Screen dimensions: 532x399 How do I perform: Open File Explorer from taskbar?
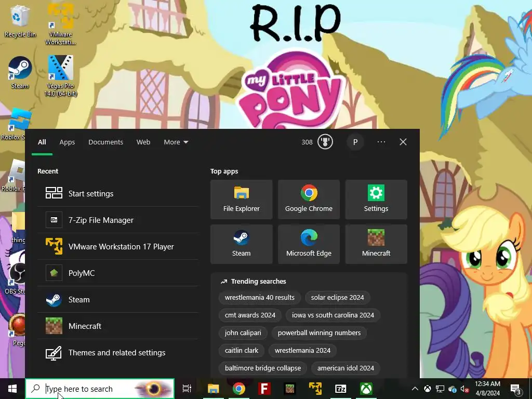pyautogui.click(x=214, y=389)
